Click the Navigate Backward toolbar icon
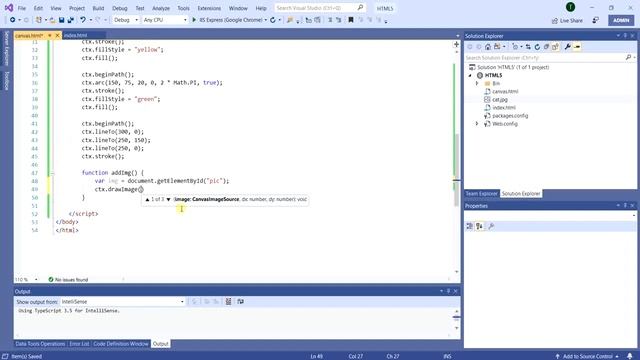This screenshot has height=360, width=640. coord(13,20)
